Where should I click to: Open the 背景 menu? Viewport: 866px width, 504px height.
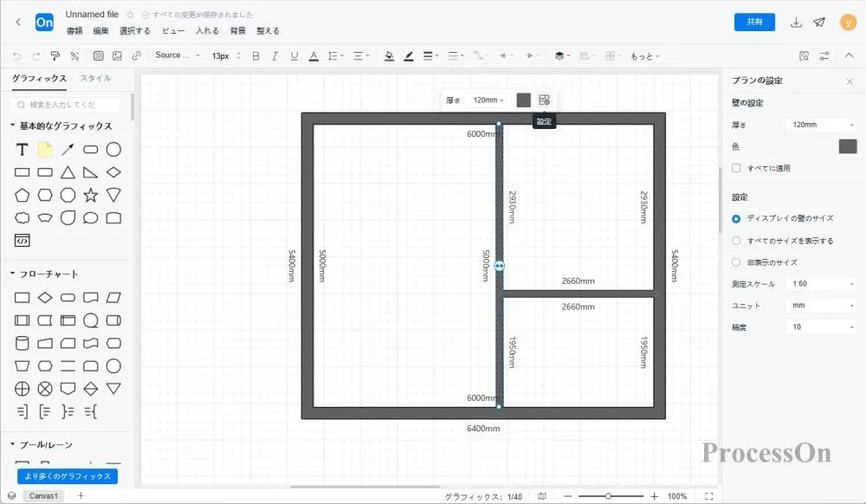[x=237, y=31]
